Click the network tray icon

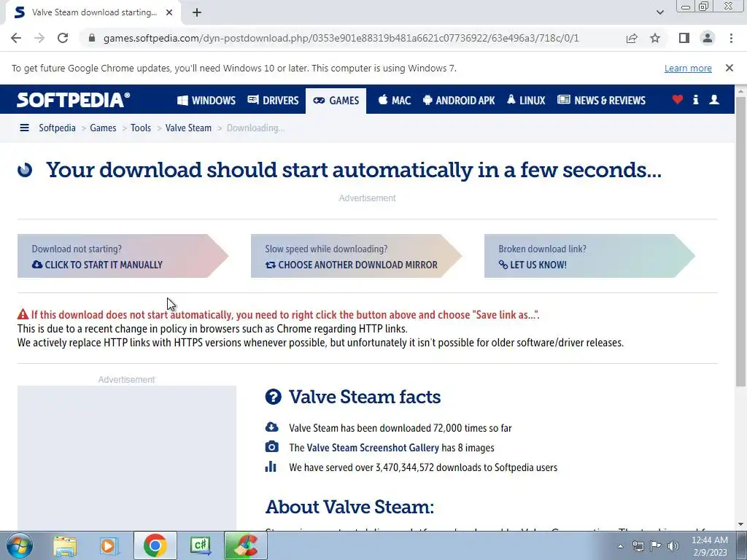638,546
